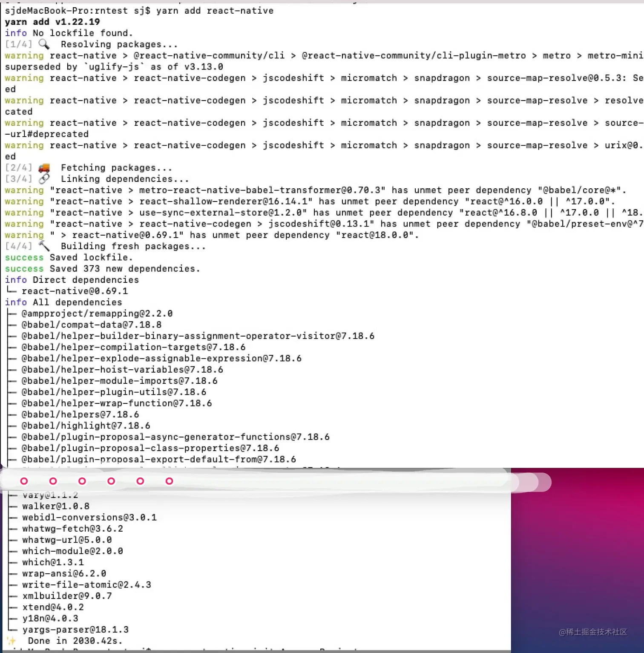Click the jscodeshift@0.13.1 unmet peer warning
This screenshot has width=644, height=653.
[324, 224]
